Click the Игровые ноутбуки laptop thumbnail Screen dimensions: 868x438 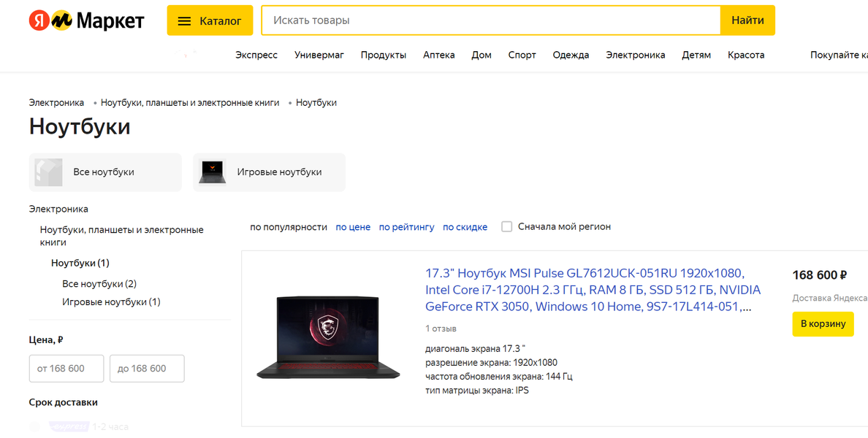click(x=213, y=172)
